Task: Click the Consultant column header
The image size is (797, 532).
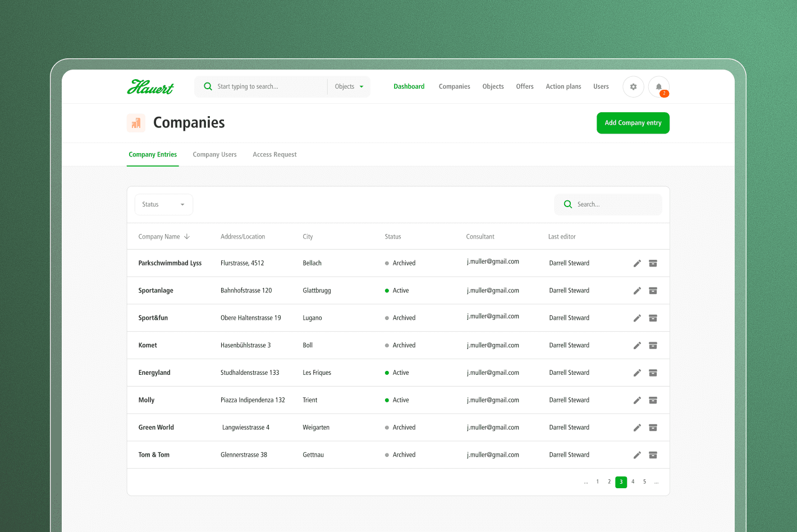Action: 480,237
